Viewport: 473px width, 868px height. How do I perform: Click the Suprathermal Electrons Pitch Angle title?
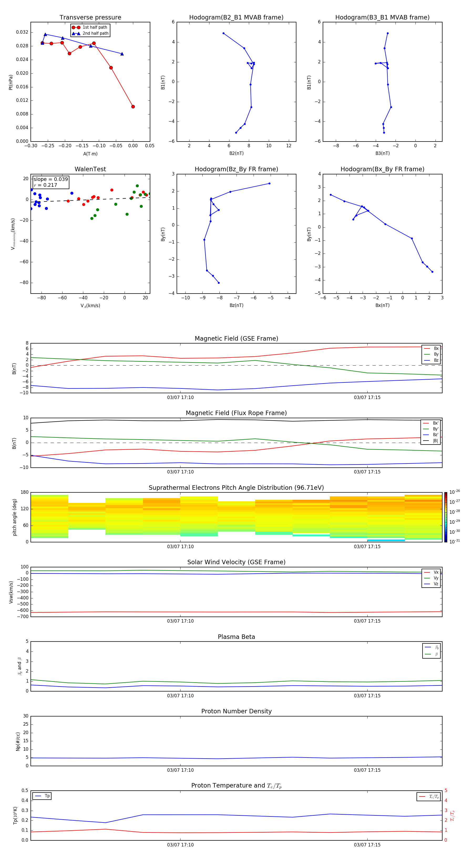236,488
